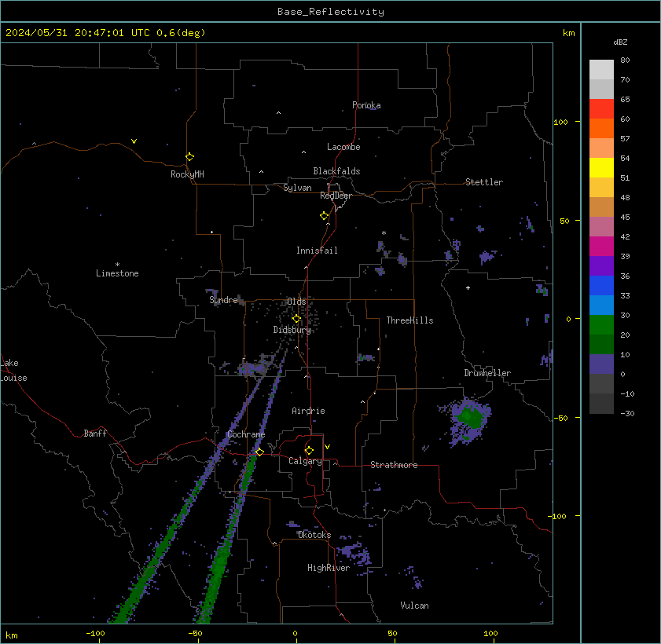Click the Airdrie label
The image size is (661, 644).
pyautogui.click(x=308, y=411)
